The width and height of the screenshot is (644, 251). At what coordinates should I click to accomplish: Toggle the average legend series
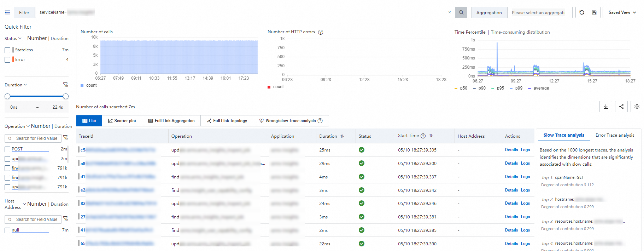[538, 88]
